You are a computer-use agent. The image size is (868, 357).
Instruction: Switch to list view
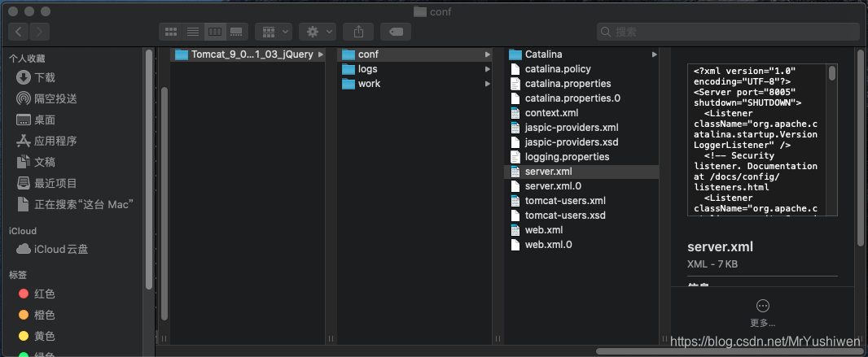click(x=193, y=32)
